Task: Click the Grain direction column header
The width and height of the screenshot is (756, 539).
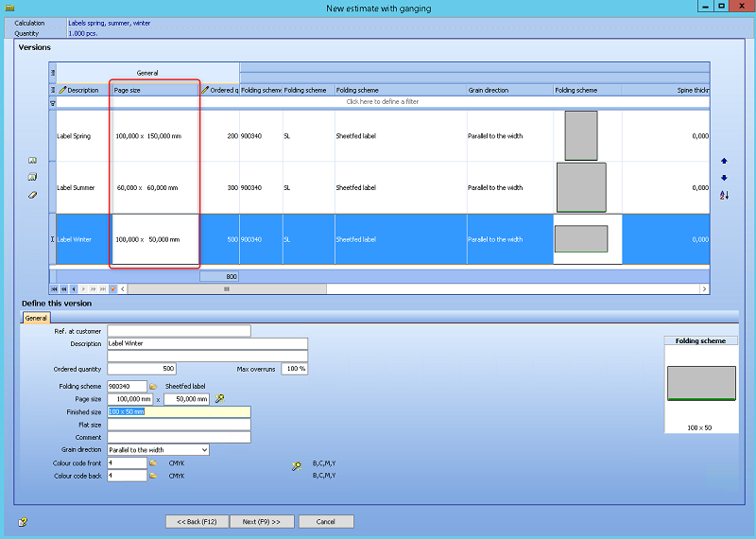Action: tap(510, 90)
